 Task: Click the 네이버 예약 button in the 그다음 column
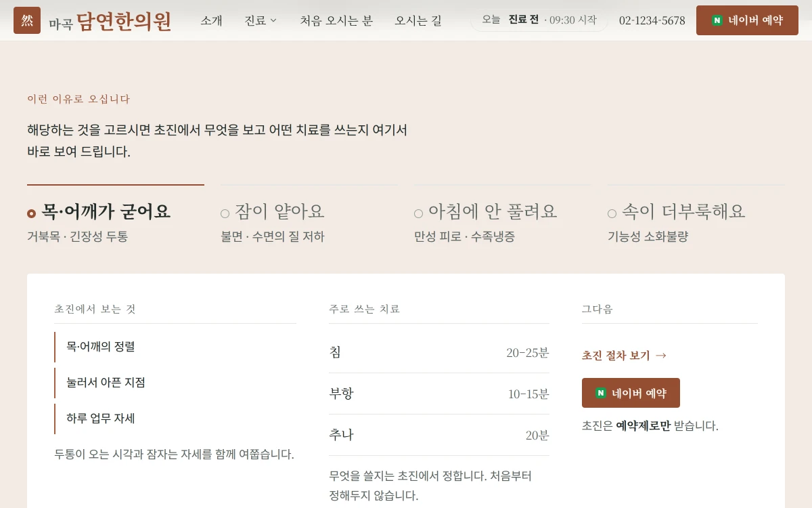(x=631, y=393)
